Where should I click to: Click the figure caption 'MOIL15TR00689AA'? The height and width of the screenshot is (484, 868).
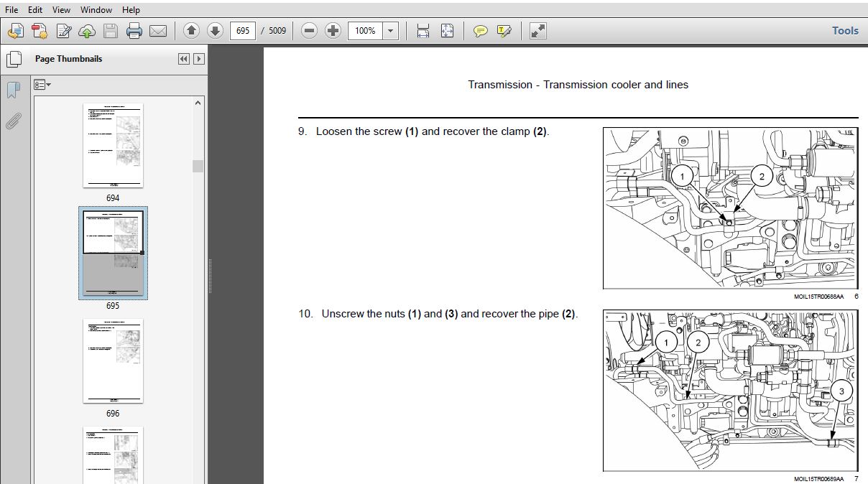click(819, 478)
